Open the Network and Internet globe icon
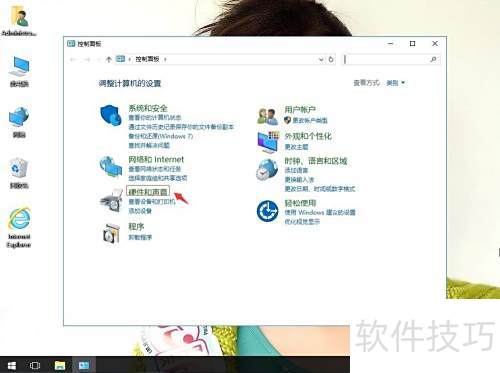The height and width of the screenshot is (373, 500). pos(111,166)
